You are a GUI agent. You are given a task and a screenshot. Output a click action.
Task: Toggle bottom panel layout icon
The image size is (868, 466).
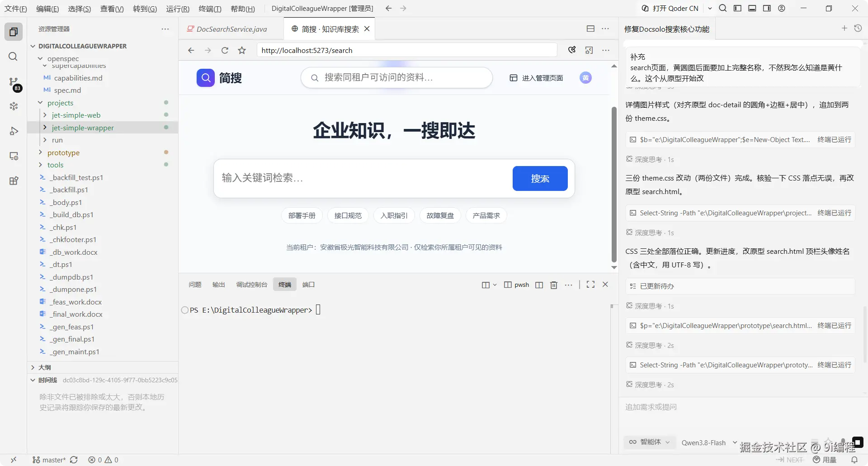click(752, 8)
